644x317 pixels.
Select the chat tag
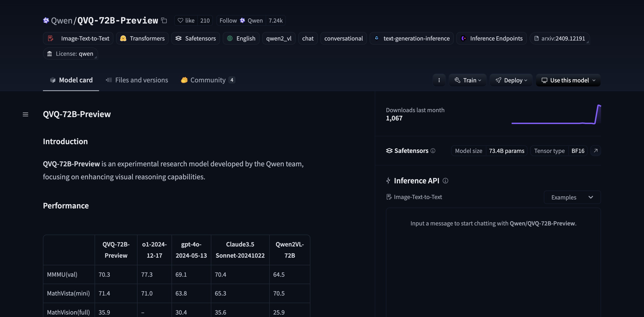point(308,38)
